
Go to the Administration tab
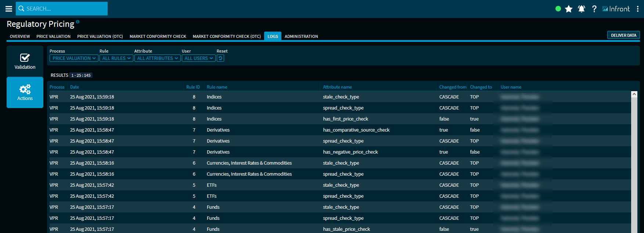click(301, 36)
